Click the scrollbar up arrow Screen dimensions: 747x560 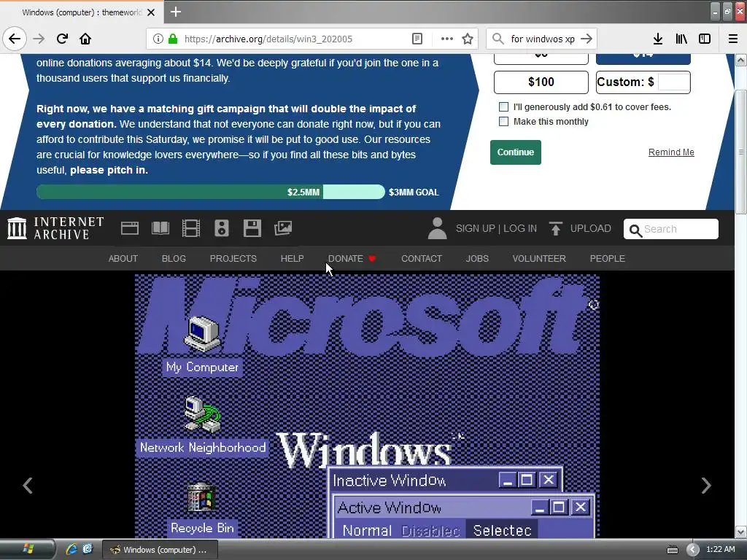(x=741, y=61)
